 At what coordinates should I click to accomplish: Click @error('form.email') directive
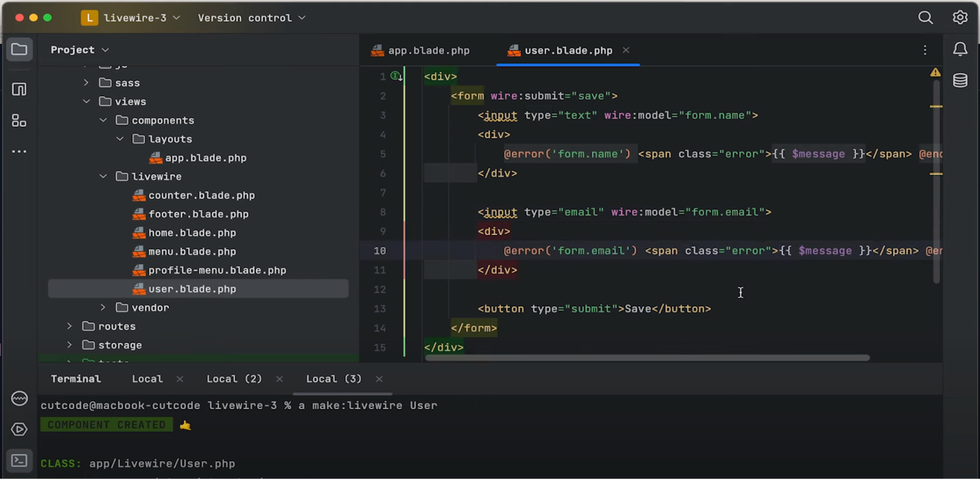pyautogui.click(x=570, y=251)
